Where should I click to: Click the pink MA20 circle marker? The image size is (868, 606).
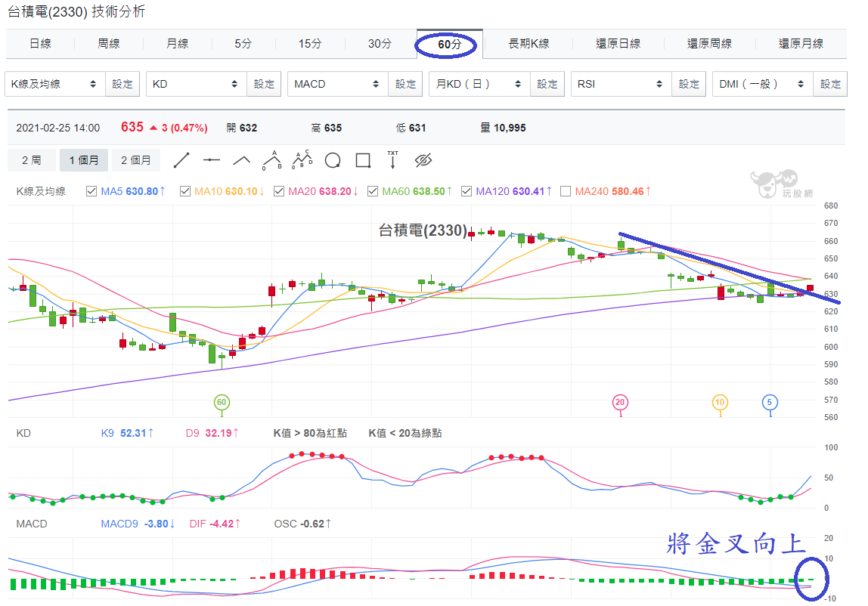pos(620,402)
